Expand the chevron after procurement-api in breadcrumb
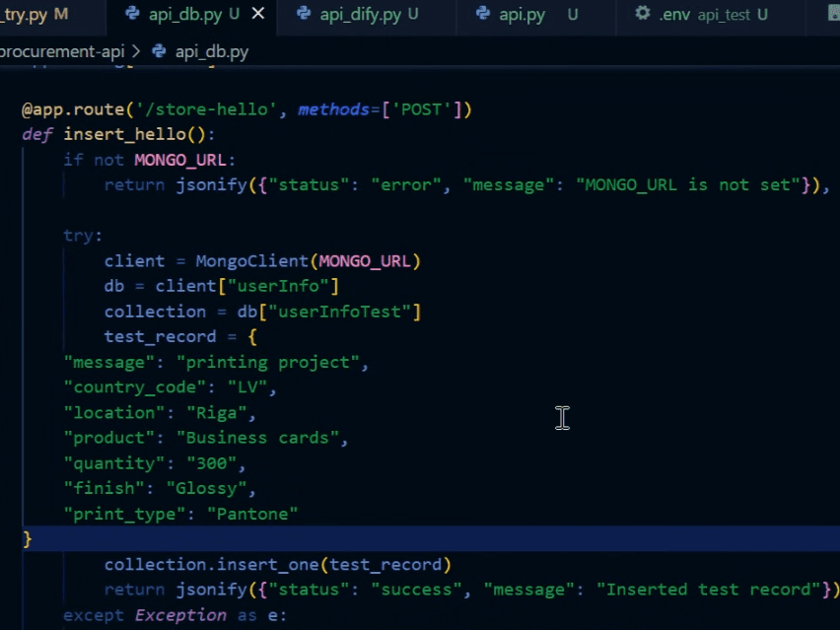 point(138,51)
